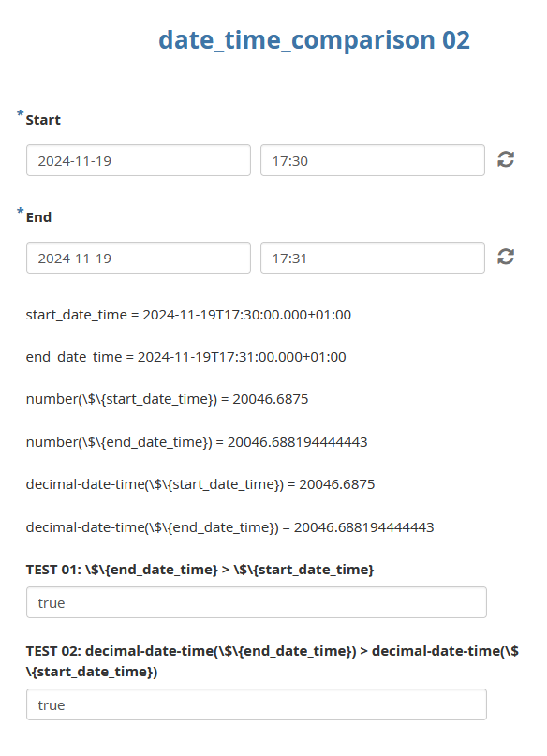Screen dimensions: 547x756
Task: Click the required asterisk beside Start
Action: click(x=21, y=113)
